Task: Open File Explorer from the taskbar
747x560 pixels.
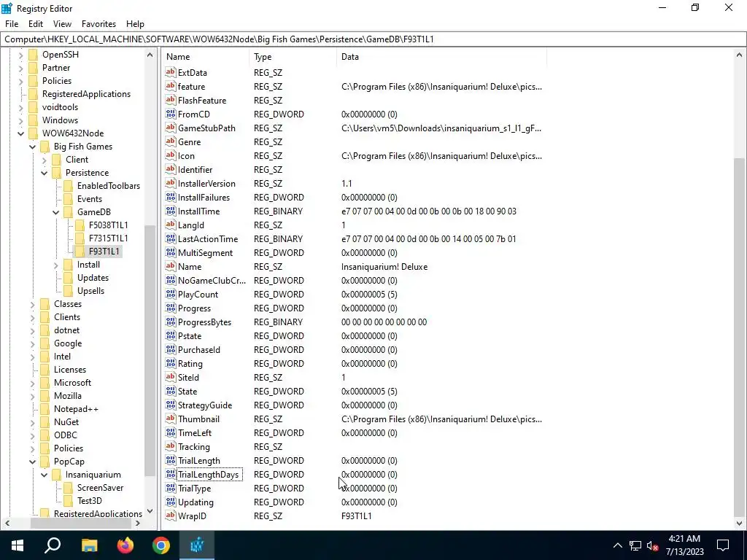Action: 89,545
